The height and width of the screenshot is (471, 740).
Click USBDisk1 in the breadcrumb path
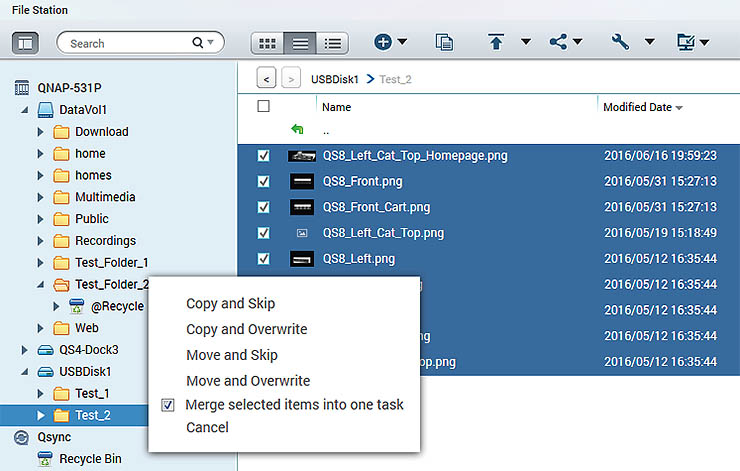tap(336, 78)
